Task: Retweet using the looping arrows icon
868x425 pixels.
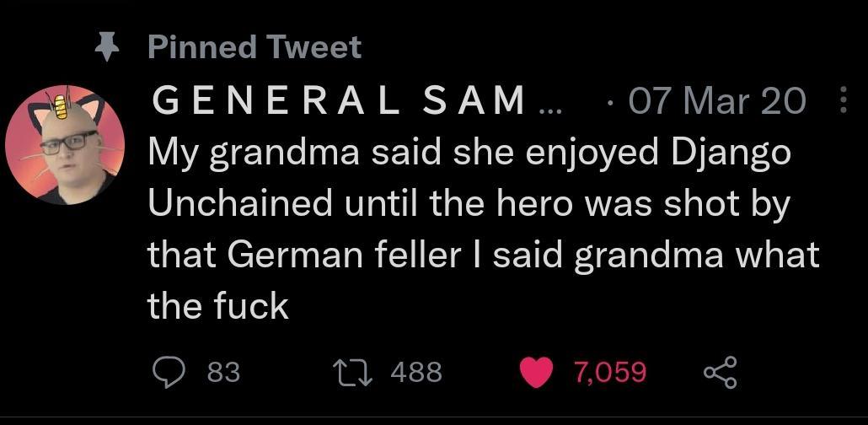Action: pyautogui.click(x=354, y=372)
